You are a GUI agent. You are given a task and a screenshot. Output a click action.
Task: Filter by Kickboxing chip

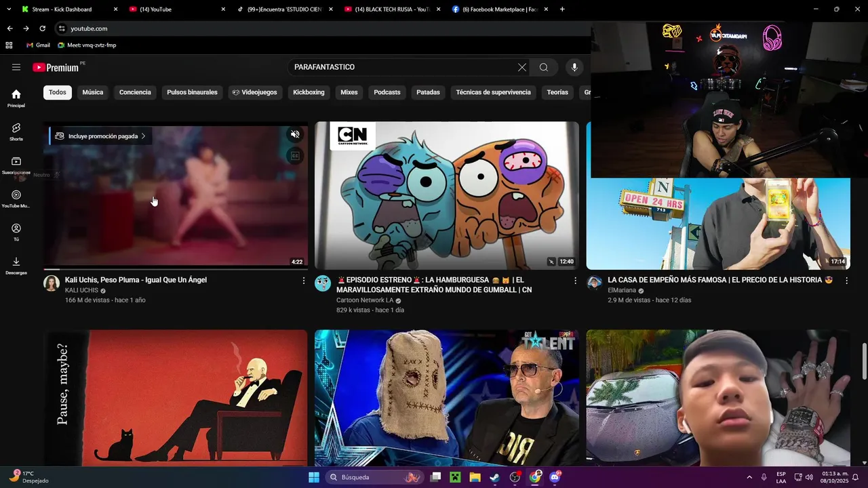(x=309, y=92)
